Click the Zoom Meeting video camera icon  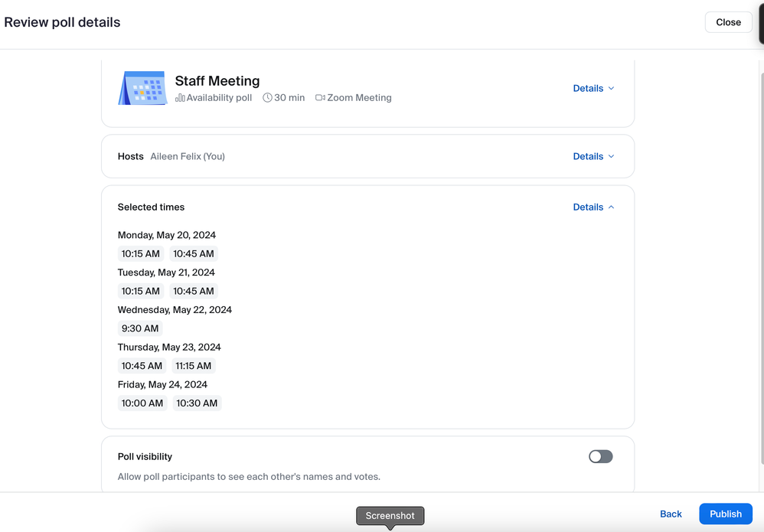[320, 98]
